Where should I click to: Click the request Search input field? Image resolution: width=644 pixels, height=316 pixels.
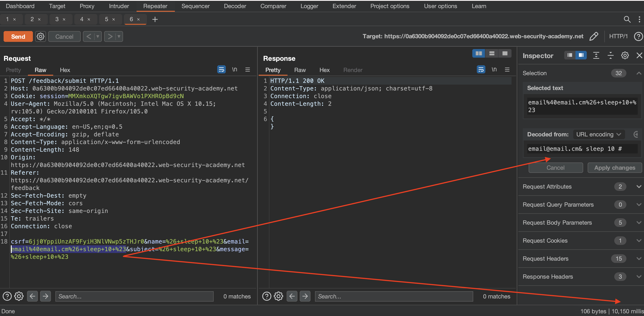134,296
